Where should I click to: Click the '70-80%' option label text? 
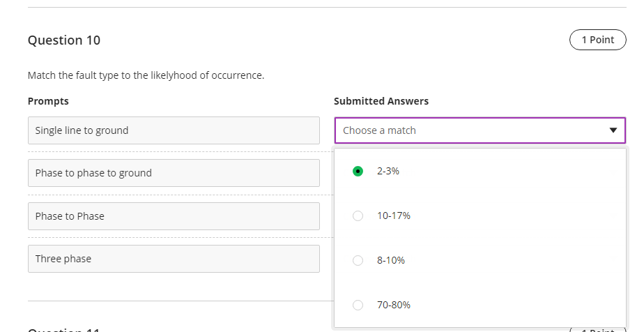pos(394,305)
